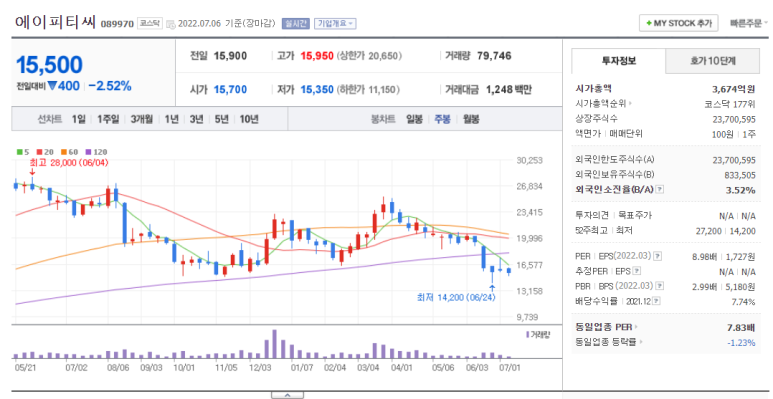This screenshot has height=399, width=773.
Task: Click the 거래대금 value 1,248 백만
Action: pyautogui.click(x=508, y=90)
